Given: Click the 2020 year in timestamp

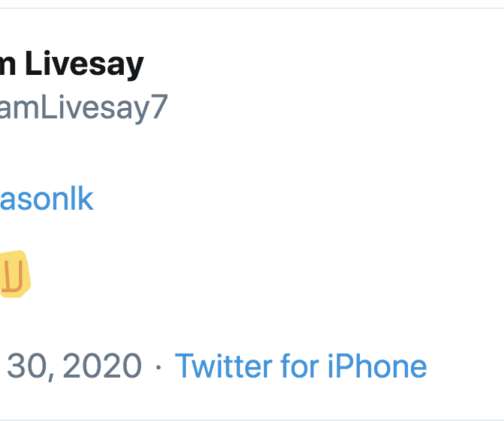Looking at the screenshot, I should click(x=103, y=366).
